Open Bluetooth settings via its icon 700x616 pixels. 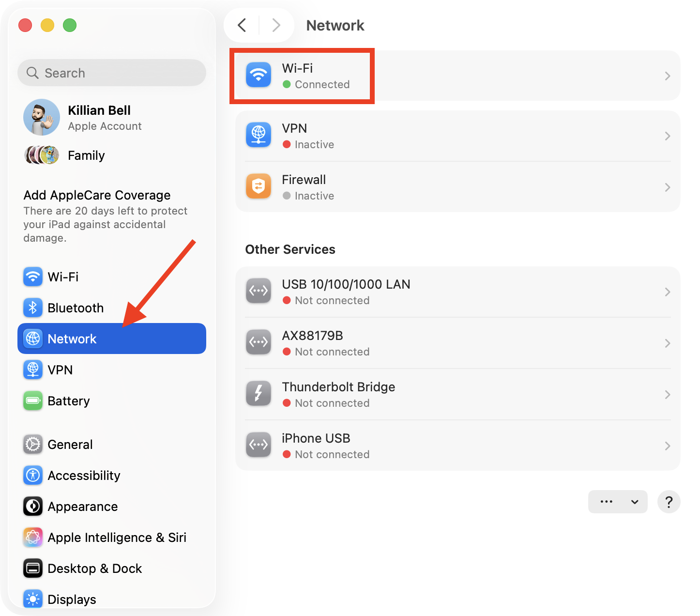click(32, 308)
